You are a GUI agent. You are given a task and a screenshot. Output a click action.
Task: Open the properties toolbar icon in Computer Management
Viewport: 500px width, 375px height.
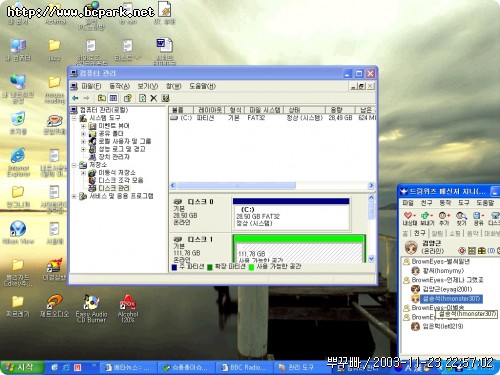128,98
